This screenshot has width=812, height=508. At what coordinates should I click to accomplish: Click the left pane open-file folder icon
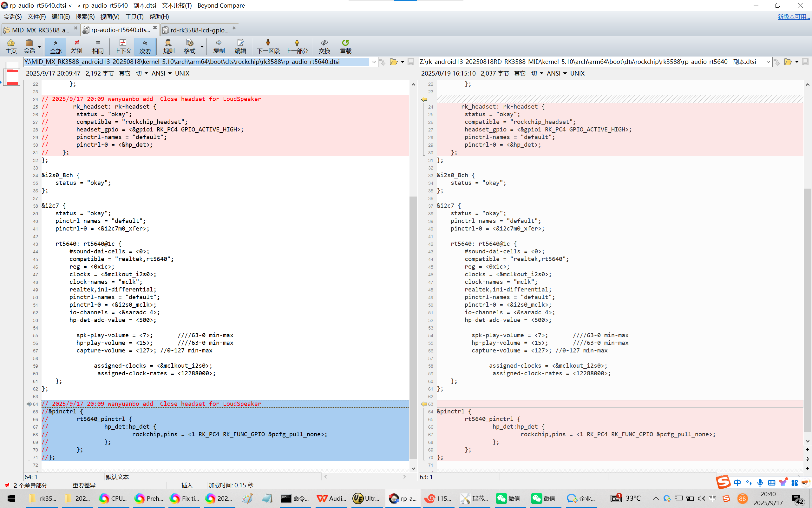pyautogui.click(x=394, y=62)
